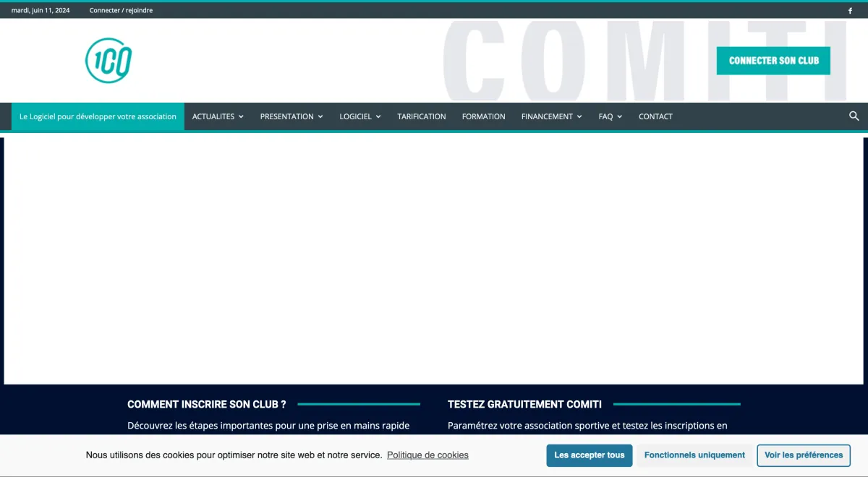Screen dimensions: 868x477
Task: Open the search magnifier icon
Action: [x=854, y=116]
